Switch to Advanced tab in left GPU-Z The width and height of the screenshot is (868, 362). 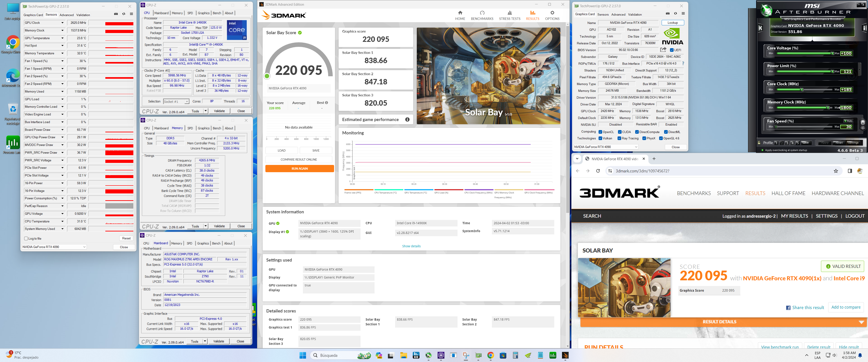[66, 15]
